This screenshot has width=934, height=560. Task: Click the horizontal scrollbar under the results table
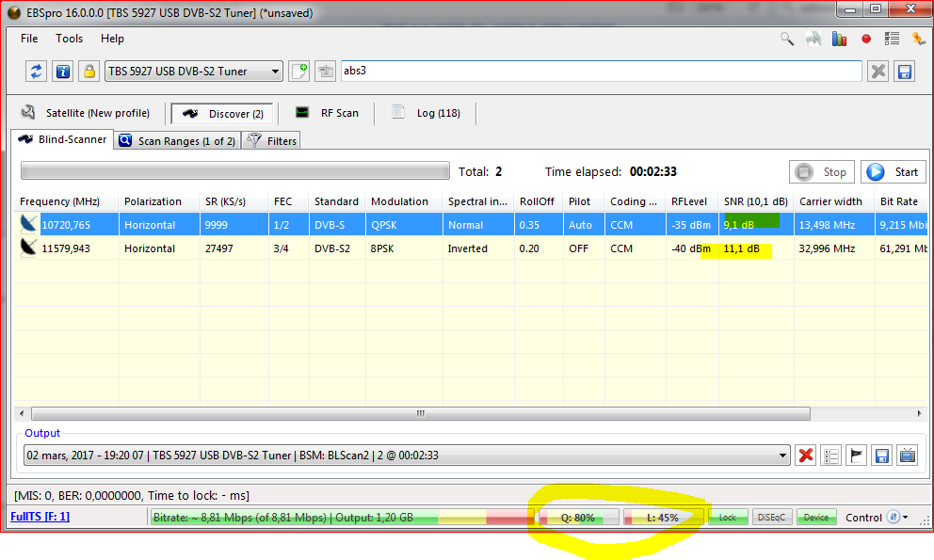tap(421, 414)
